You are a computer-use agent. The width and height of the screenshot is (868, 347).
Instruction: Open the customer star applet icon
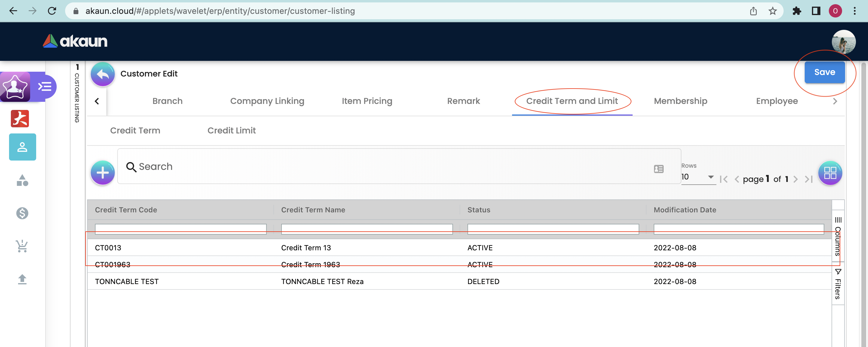click(15, 86)
